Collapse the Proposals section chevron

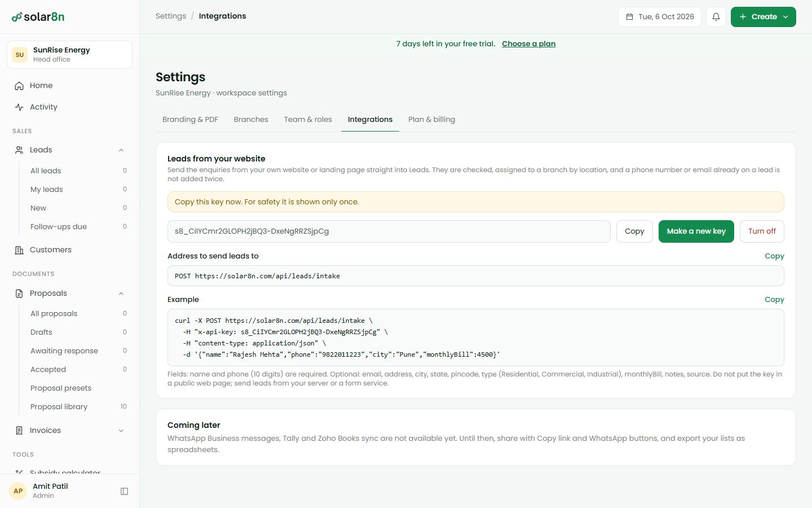(x=121, y=294)
